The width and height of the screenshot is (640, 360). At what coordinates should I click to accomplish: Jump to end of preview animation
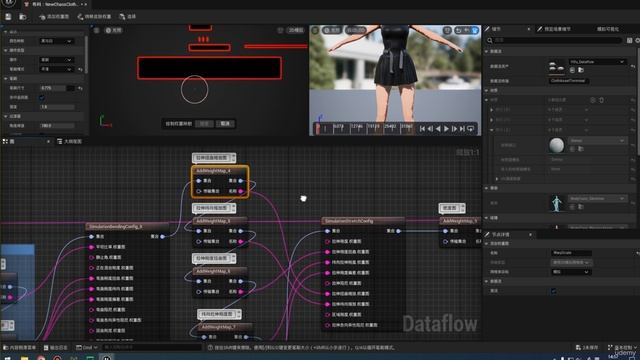462,129
